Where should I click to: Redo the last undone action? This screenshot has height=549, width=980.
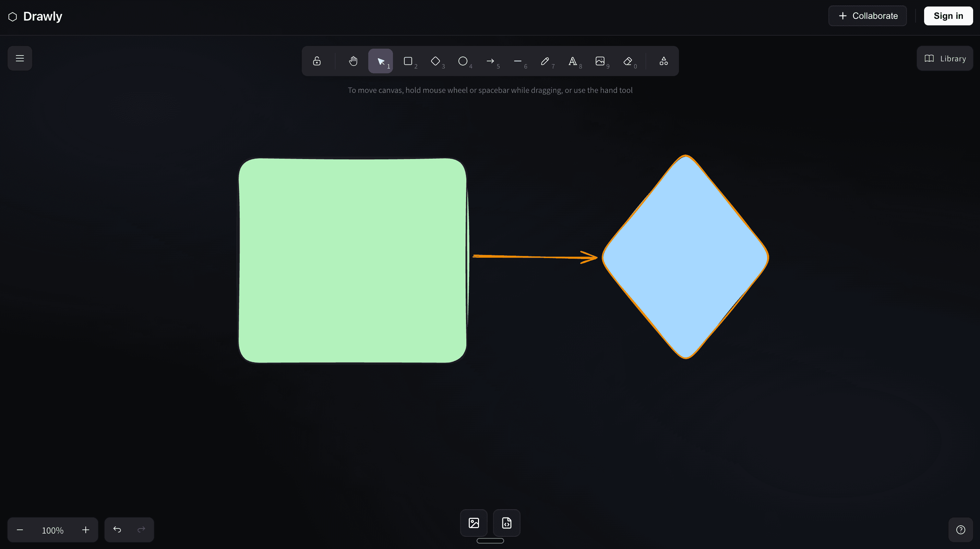click(x=141, y=529)
